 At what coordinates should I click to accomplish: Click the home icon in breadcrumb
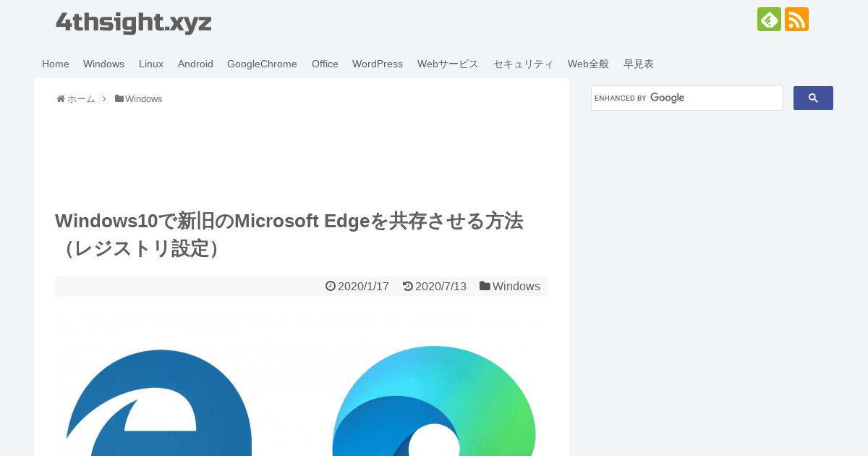coord(61,98)
